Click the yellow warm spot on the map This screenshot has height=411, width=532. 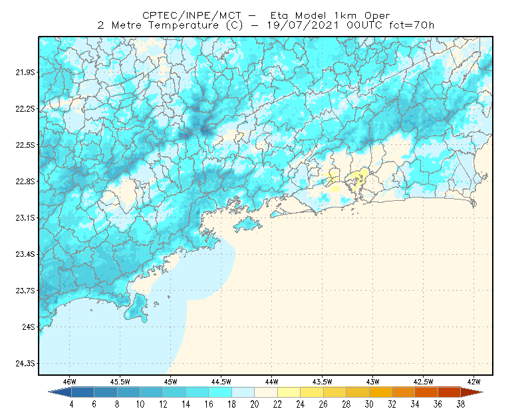tap(357, 178)
